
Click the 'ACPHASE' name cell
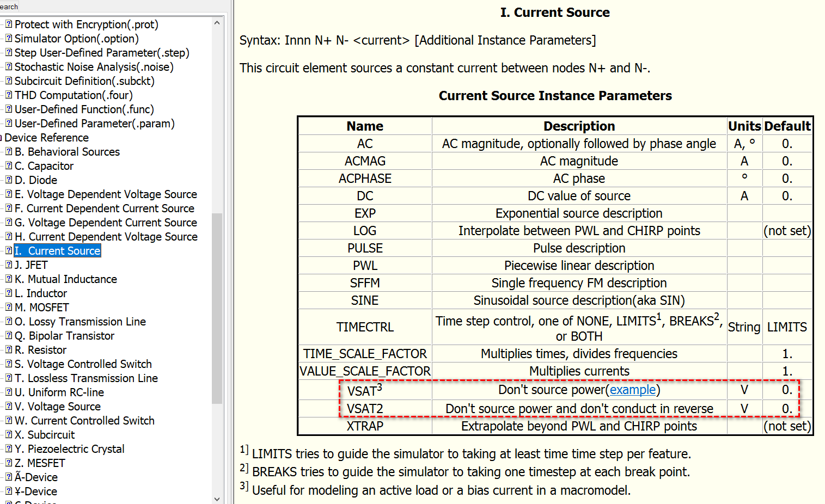tap(365, 179)
